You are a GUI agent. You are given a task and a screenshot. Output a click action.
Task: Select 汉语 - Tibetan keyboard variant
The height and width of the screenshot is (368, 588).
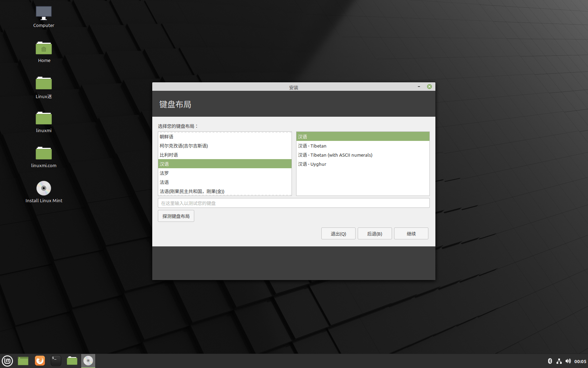312,146
